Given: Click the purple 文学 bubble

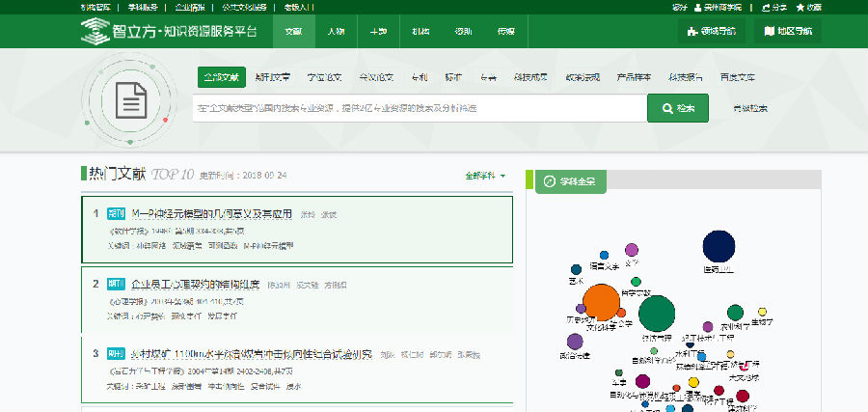Looking at the screenshot, I should 632,250.
